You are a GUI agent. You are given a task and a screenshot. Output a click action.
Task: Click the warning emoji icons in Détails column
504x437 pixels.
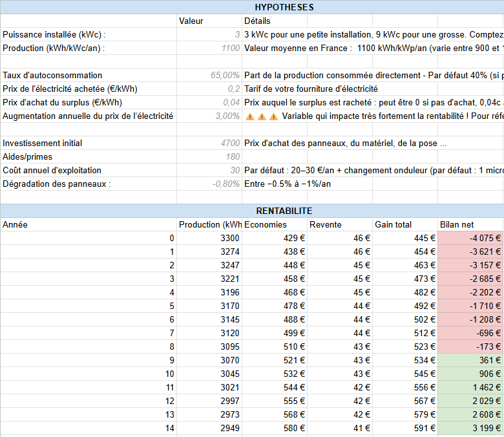point(261,116)
